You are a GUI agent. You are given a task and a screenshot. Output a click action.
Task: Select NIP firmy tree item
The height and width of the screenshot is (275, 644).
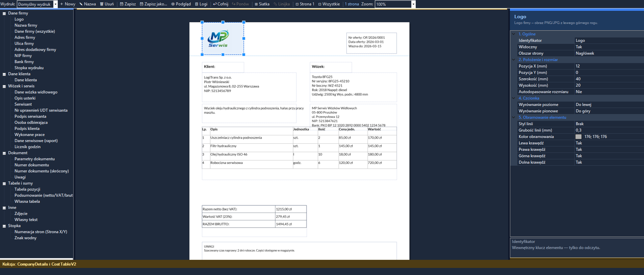[23, 56]
